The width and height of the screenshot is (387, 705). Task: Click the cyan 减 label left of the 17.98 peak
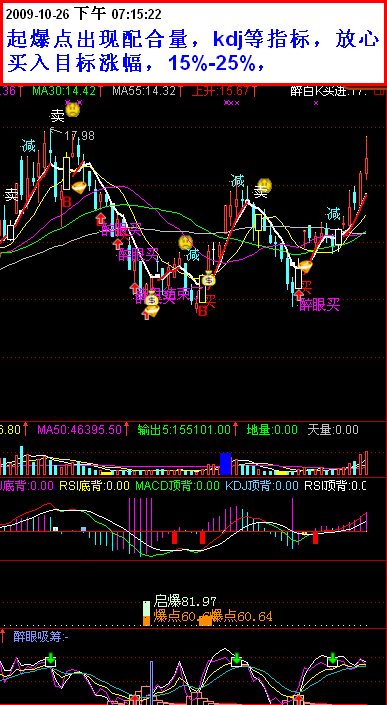28,146
